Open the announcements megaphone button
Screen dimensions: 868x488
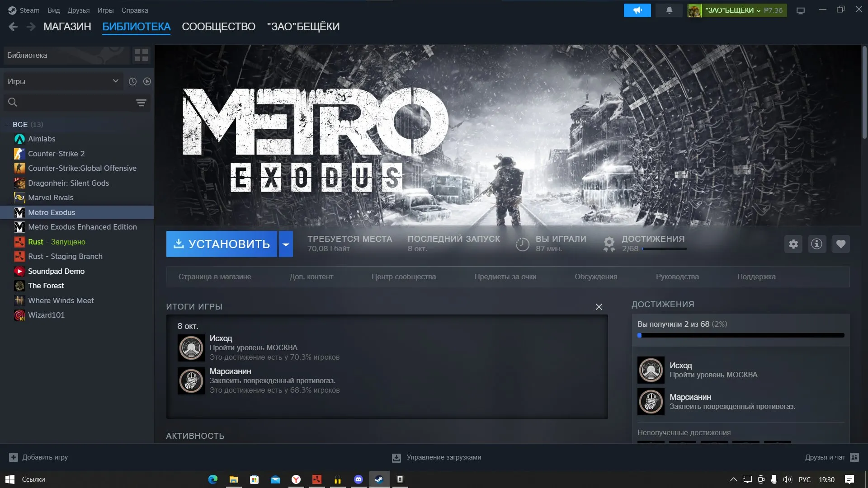[637, 10]
